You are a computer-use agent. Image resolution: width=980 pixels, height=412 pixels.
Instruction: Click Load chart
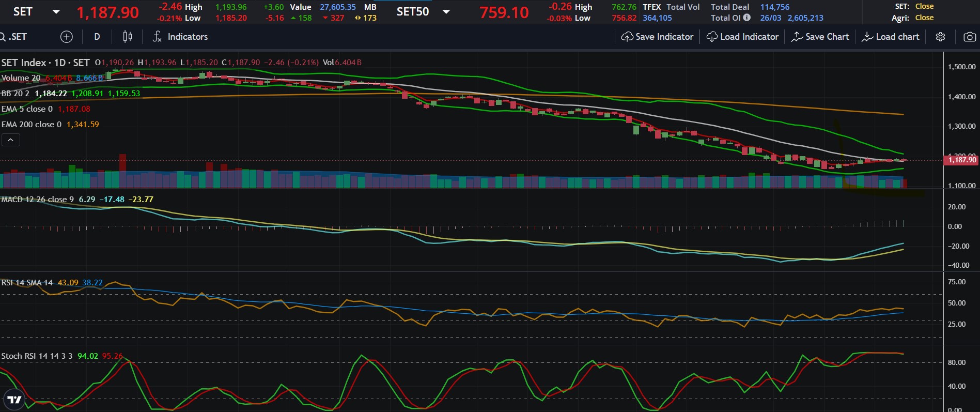click(891, 37)
